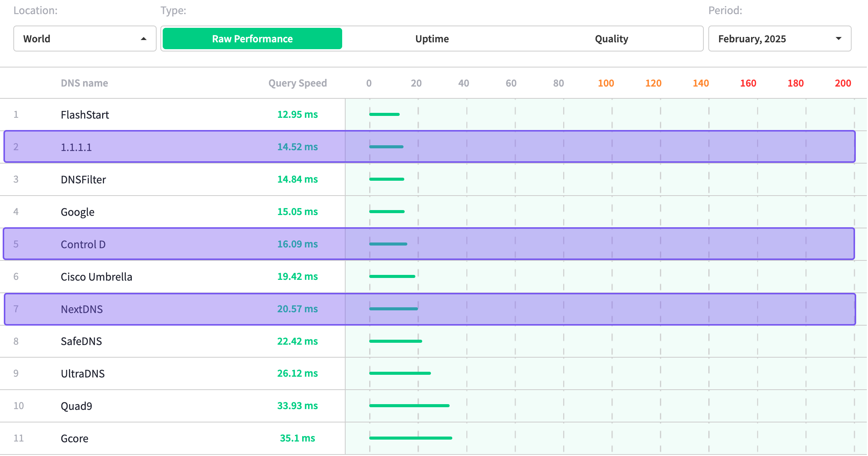Select the Raw Performance tab
868x456 pixels.
tap(252, 39)
